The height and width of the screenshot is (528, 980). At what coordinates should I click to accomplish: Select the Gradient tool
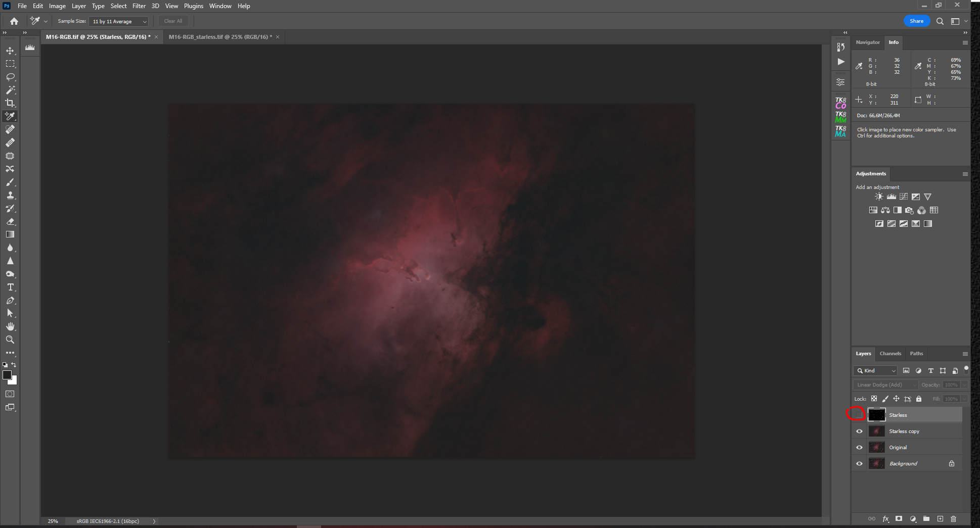tap(10, 234)
